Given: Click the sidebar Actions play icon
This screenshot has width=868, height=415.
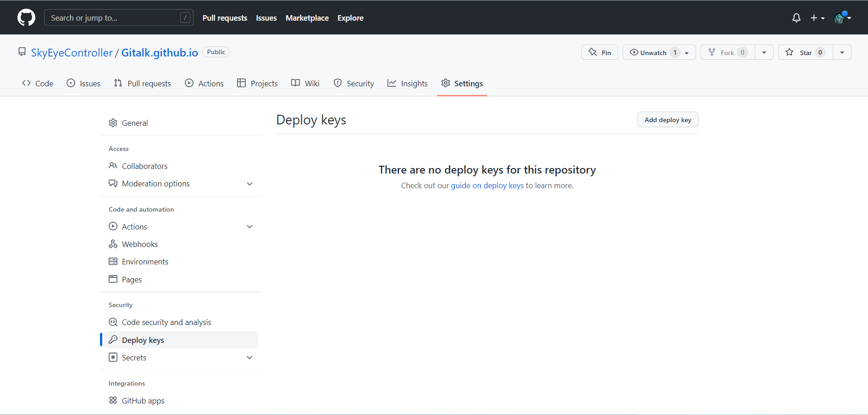Looking at the screenshot, I should 113,226.
